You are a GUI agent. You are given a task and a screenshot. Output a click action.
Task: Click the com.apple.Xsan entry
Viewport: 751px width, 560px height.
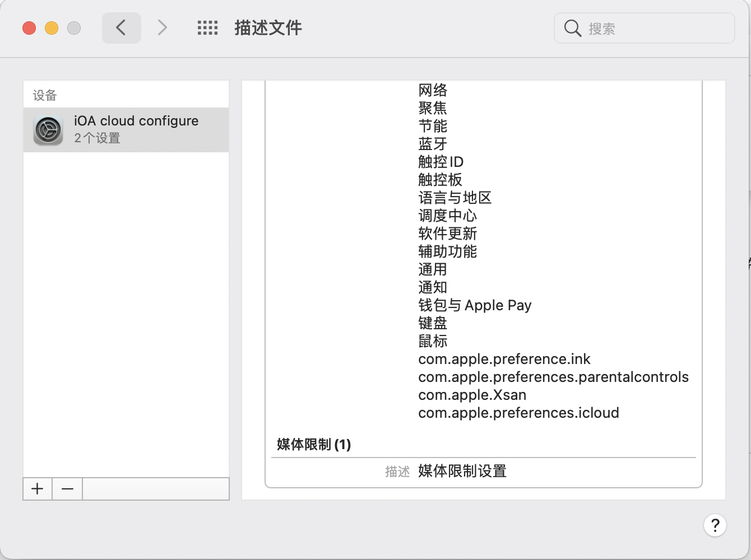(x=472, y=395)
